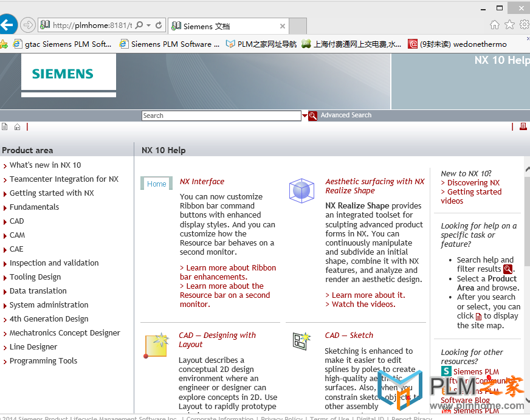Expand Inspection and validation arrow
Screen dimensions: 530x420
point(5,264)
